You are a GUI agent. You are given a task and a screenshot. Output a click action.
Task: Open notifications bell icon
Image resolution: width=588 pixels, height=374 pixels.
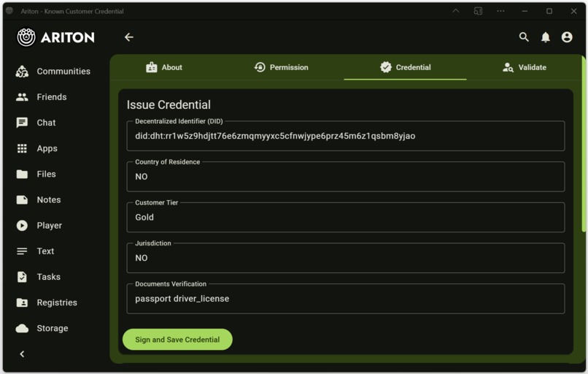pos(546,37)
